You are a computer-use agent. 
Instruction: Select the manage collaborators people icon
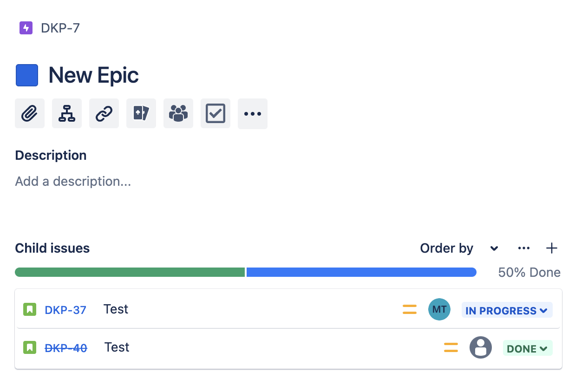coord(178,113)
